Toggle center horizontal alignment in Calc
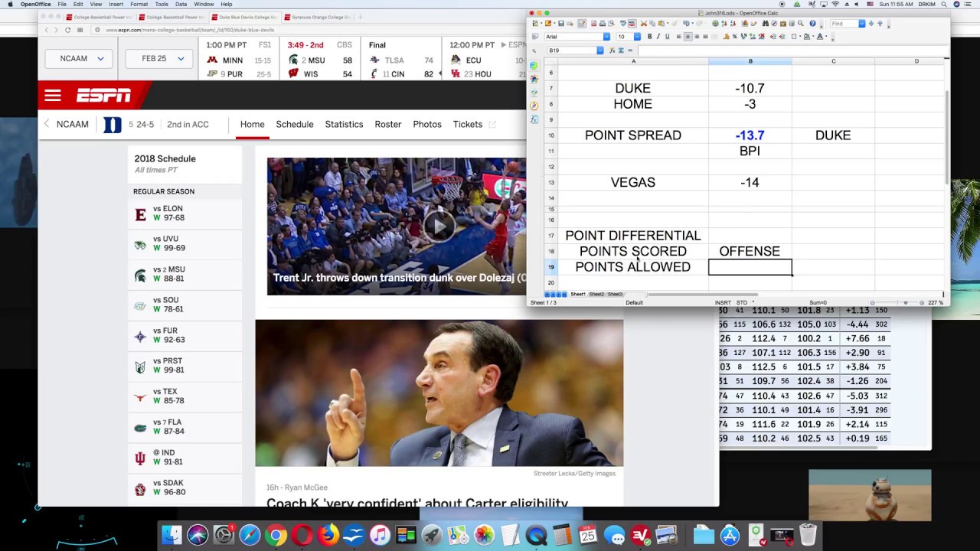980x551 pixels. 688,37
